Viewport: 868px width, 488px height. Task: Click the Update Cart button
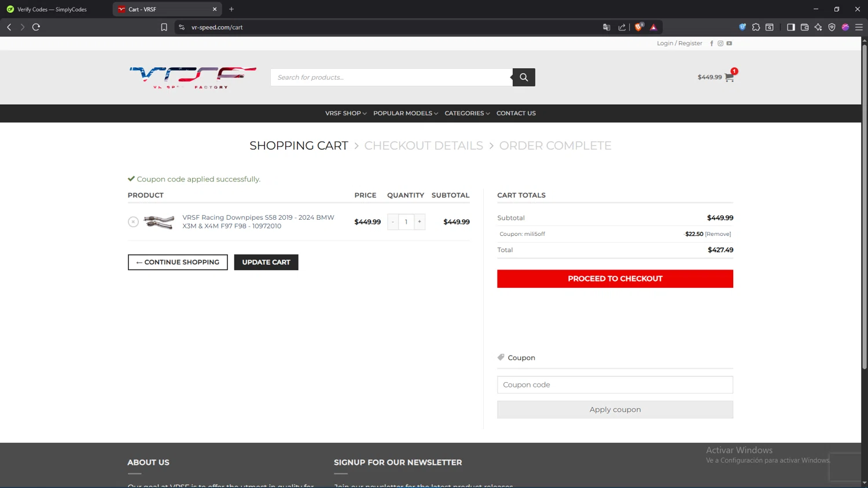266,263
